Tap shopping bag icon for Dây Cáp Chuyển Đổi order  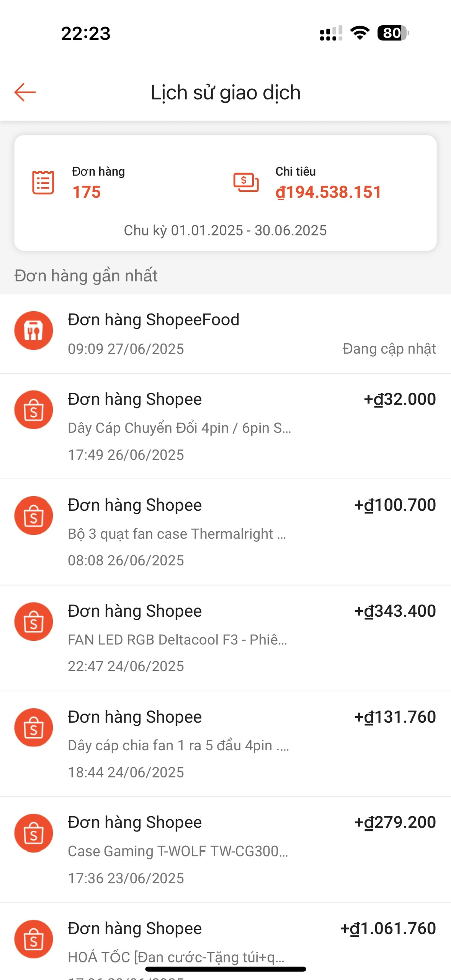pyautogui.click(x=34, y=410)
